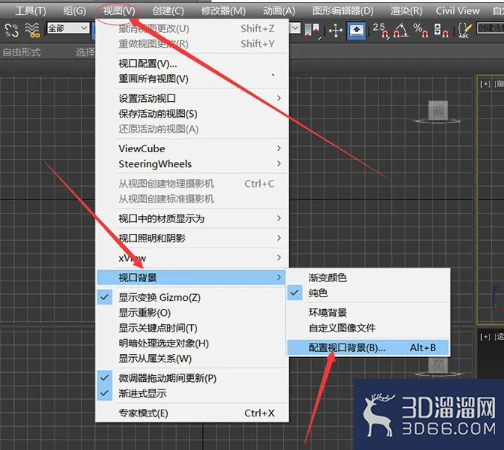Open the 渲染(R) menu
Viewport: 504px width, 450px height.
coord(406,11)
